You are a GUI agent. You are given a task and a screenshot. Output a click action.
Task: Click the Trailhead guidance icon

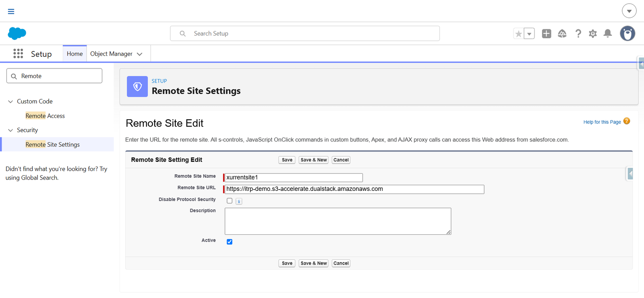pos(562,34)
